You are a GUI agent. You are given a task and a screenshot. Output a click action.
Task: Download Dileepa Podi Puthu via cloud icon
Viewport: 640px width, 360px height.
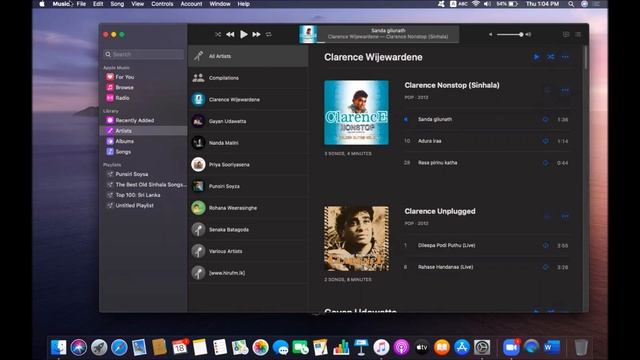545,246
